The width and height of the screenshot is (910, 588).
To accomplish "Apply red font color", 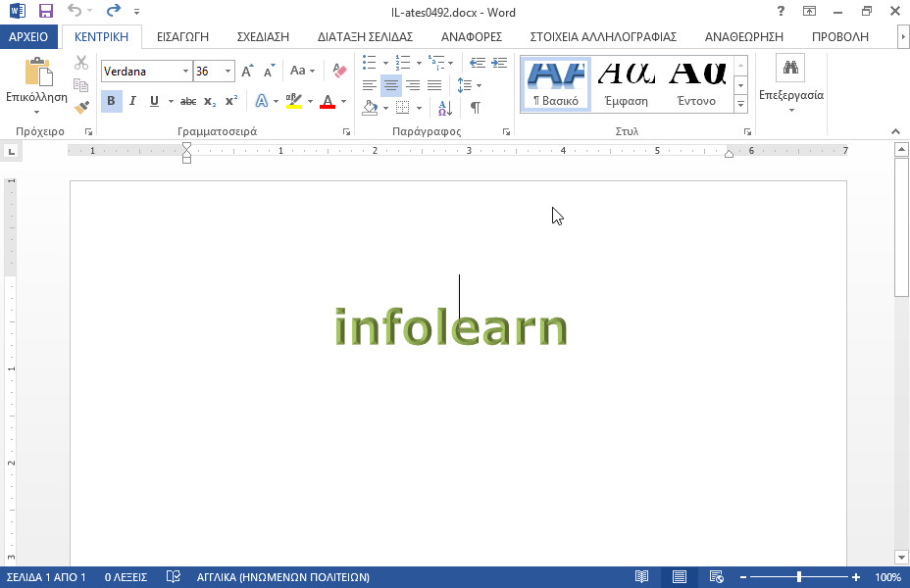I will pyautogui.click(x=328, y=102).
